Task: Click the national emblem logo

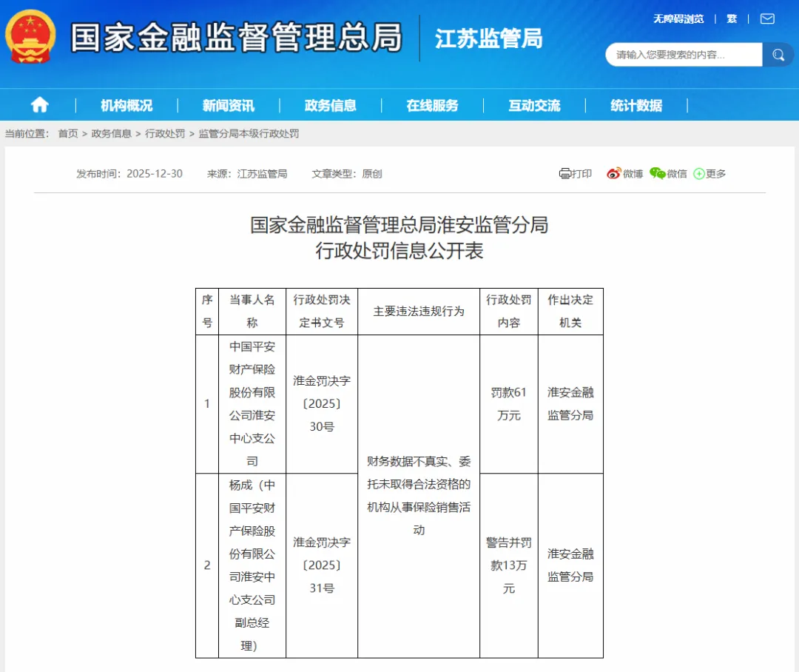Action: pyautogui.click(x=30, y=37)
